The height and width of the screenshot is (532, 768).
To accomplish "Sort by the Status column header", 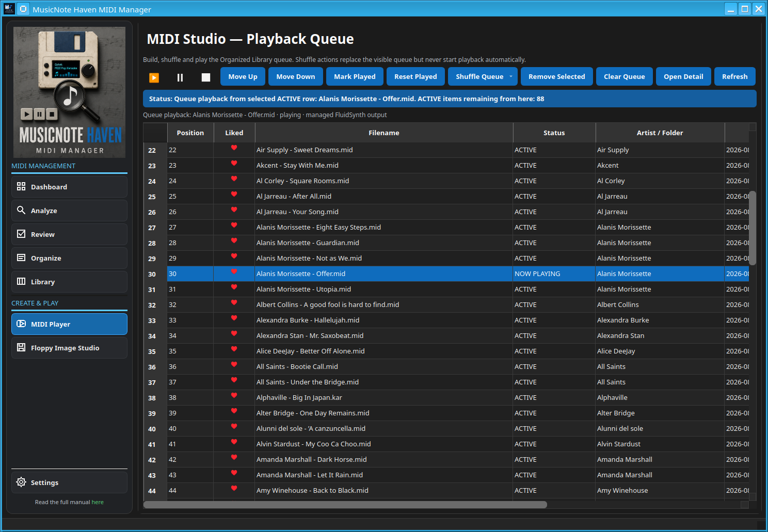I will [x=554, y=133].
